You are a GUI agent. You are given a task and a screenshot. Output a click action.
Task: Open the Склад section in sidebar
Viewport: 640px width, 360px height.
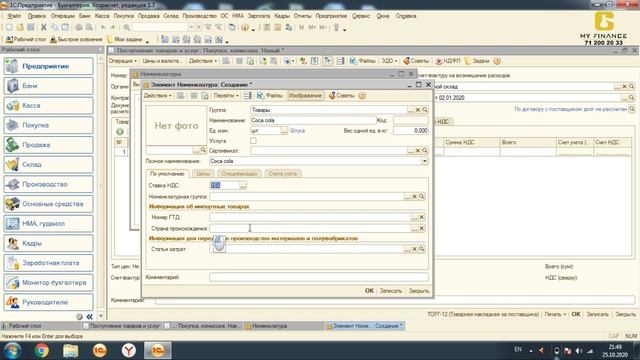[49, 164]
